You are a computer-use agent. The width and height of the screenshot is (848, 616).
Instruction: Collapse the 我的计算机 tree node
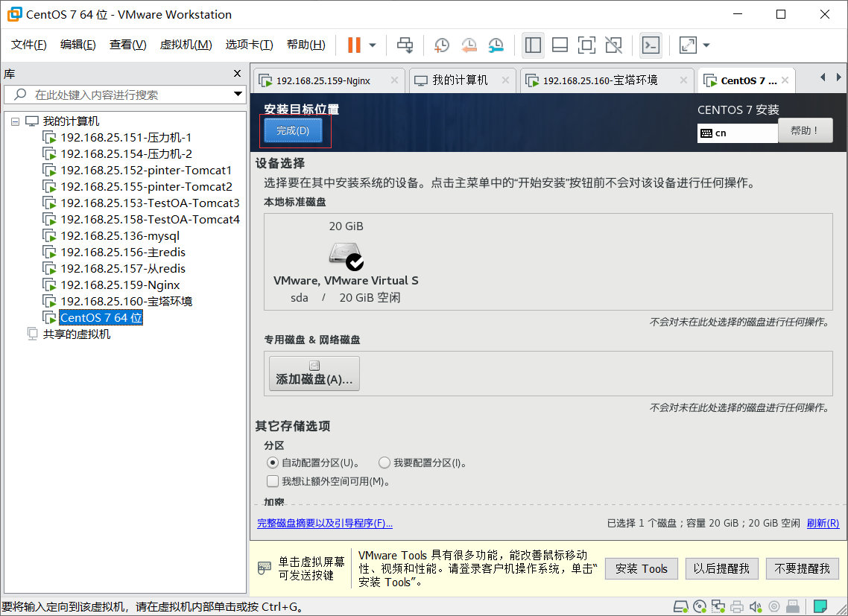click(15, 121)
